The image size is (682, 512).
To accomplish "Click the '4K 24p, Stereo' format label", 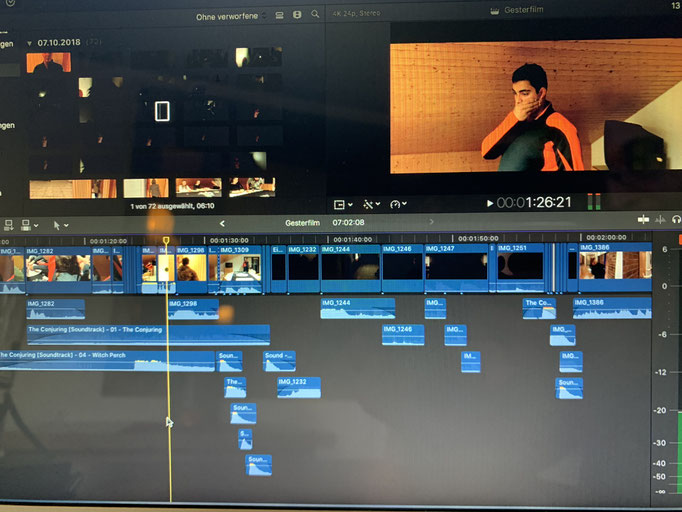I will pyautogui.click(x=357, y=13).
